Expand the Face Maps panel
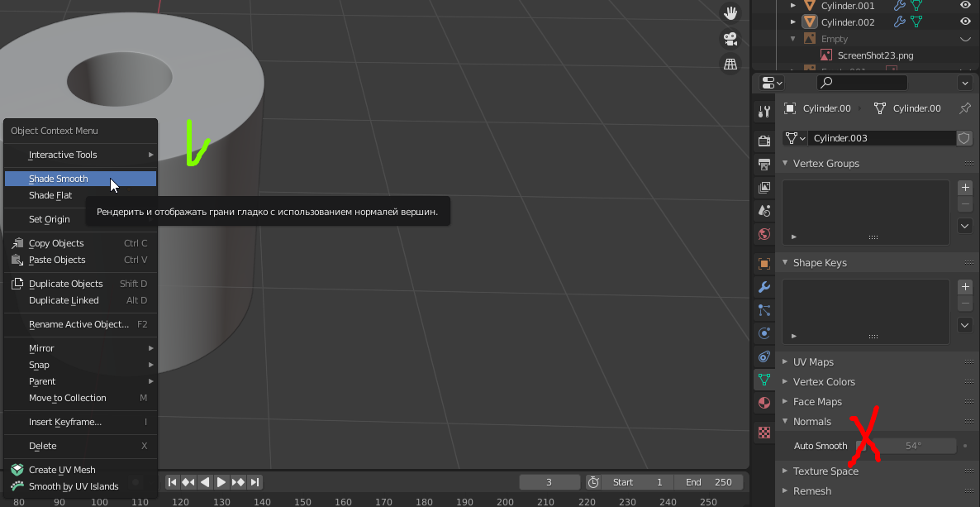 pos(785,402)
